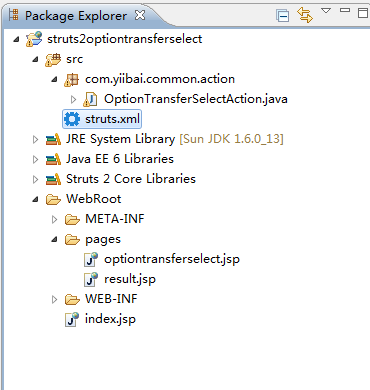
Task: Click the com.yiibai.common.action package icon
Action: [x=72, y=80]
